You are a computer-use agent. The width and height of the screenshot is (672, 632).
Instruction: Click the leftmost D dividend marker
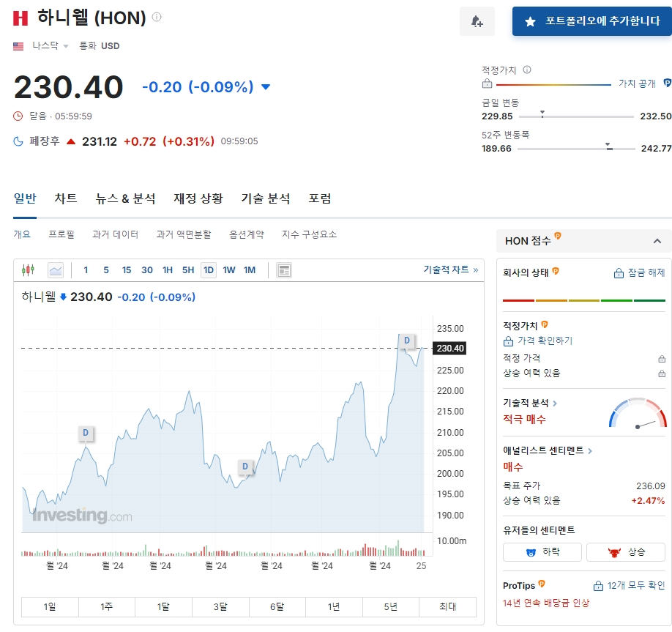coord(86,433)
